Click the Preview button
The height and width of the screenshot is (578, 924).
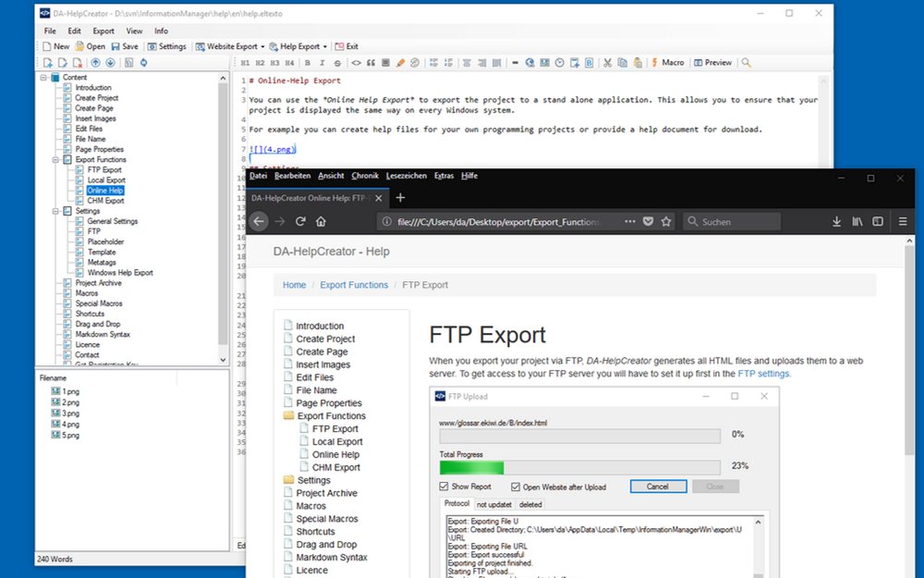click(x=712, y=63)
